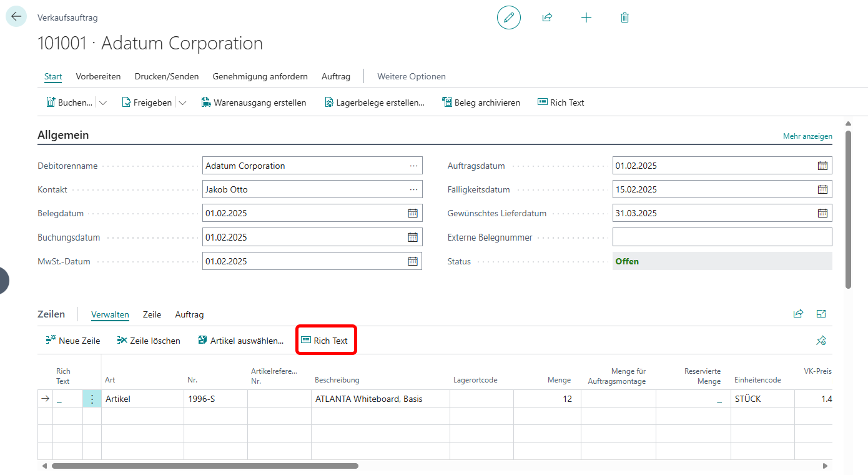868x475 pixels.
Task: Expand the Buchen dropdown arrow
Action: 103,102
